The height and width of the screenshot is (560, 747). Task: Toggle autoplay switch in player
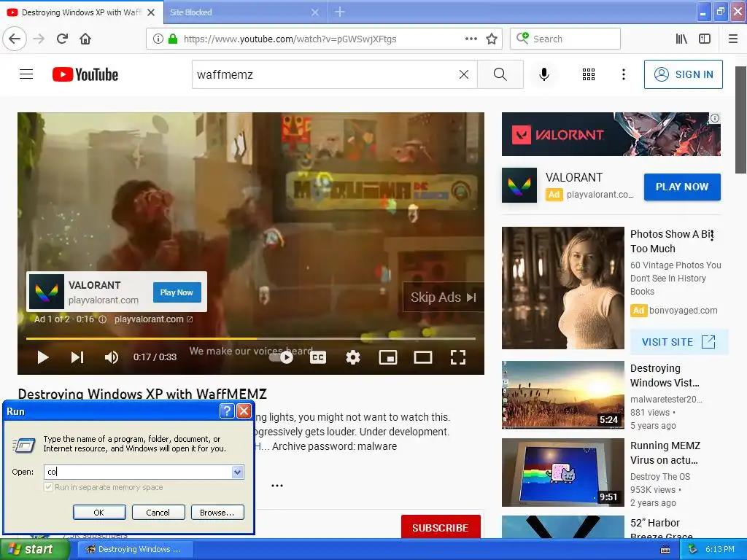point(282,357)
